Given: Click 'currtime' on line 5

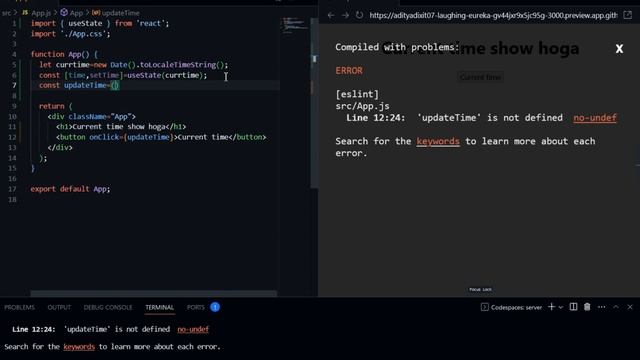Looking at the screenshot, I should pyautogui.click(x=72, y=65).
